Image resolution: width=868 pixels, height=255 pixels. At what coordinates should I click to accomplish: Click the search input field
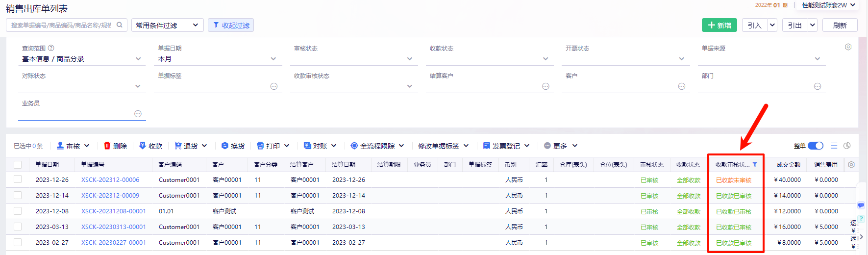pos(61,25)
